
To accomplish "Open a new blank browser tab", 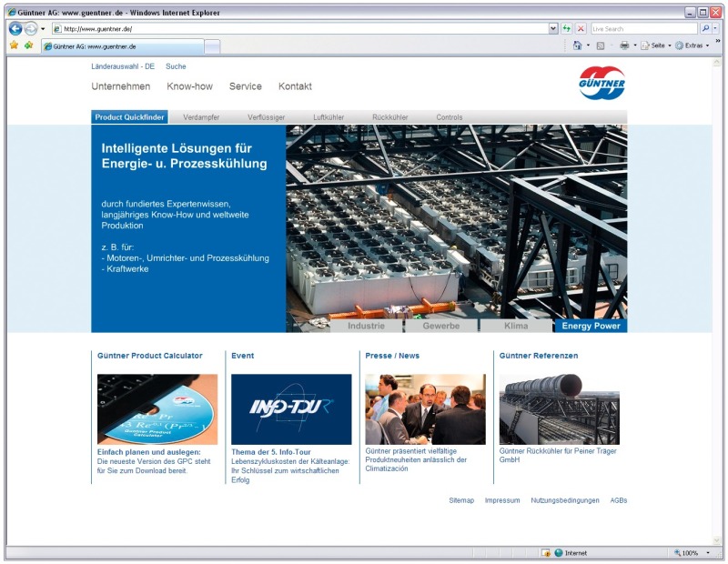I will coord(212,46).
